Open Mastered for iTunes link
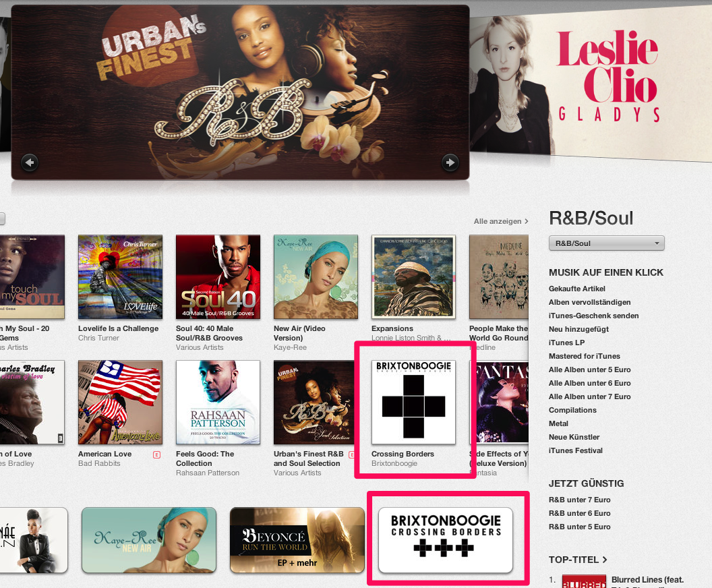This screenshot has height=588, width=712. pos(584,356)
